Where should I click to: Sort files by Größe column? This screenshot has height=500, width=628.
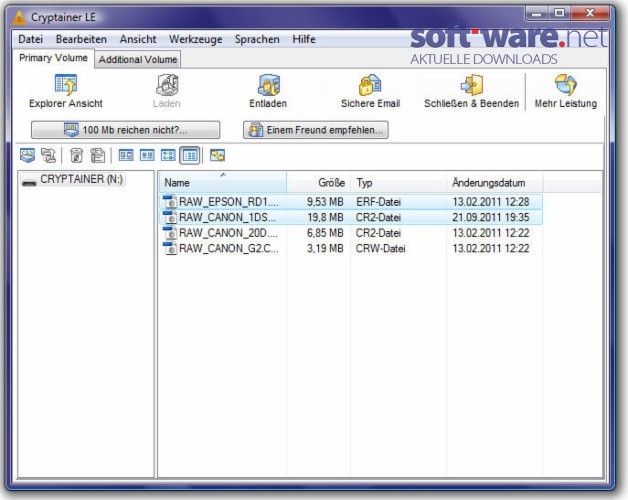pos(318,183)
